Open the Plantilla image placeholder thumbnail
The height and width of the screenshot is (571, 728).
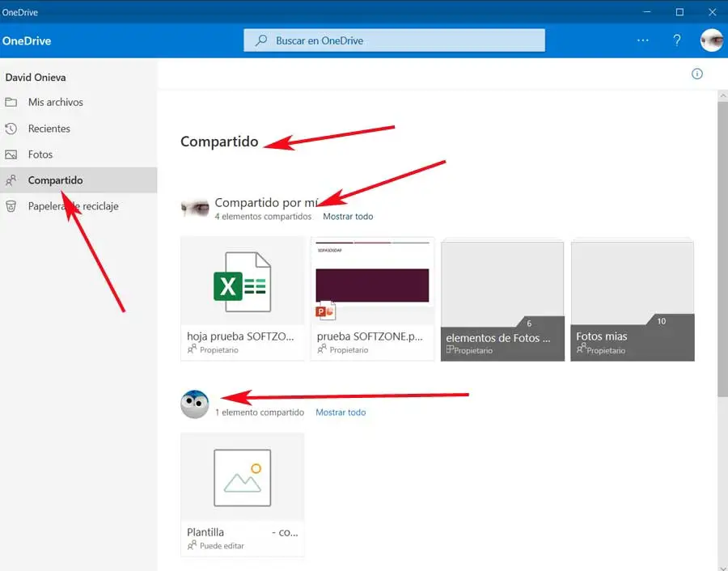(243, 478)
